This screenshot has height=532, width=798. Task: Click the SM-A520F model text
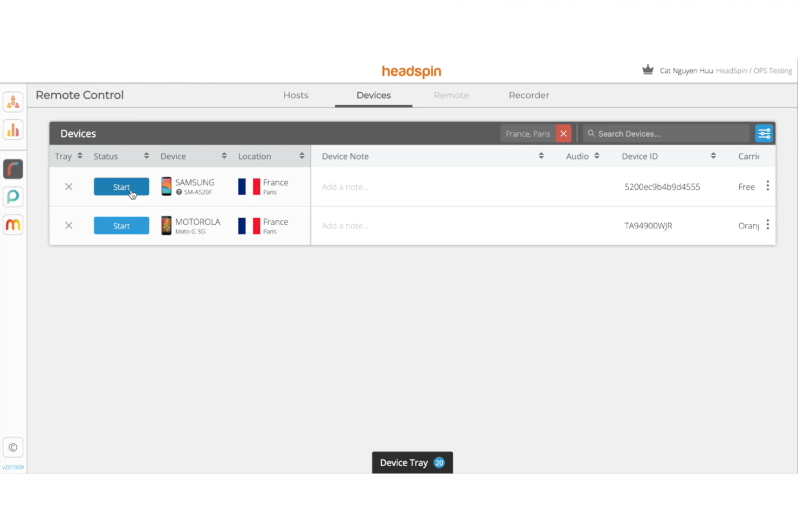point(198,192)
